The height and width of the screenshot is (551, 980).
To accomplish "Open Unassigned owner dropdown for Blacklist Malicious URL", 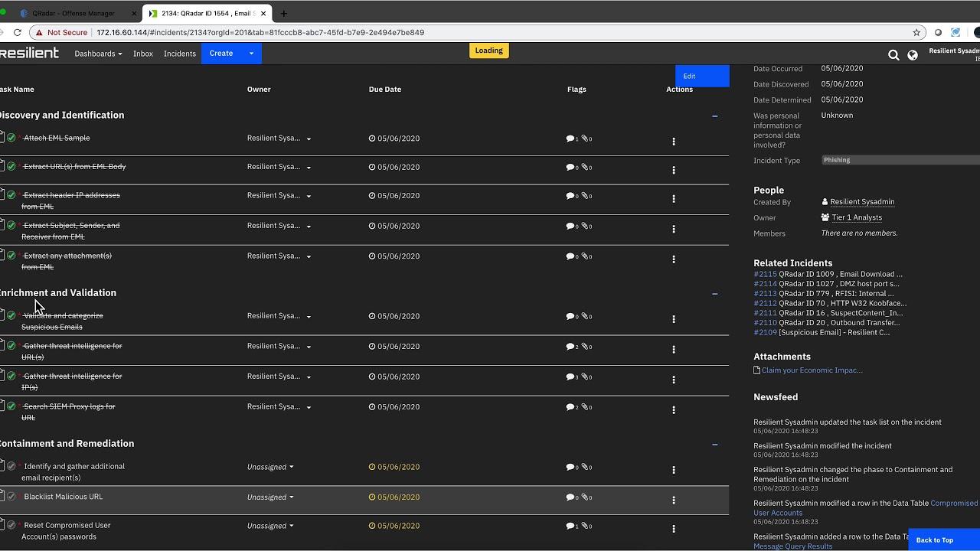I will [x=270, y=497].
